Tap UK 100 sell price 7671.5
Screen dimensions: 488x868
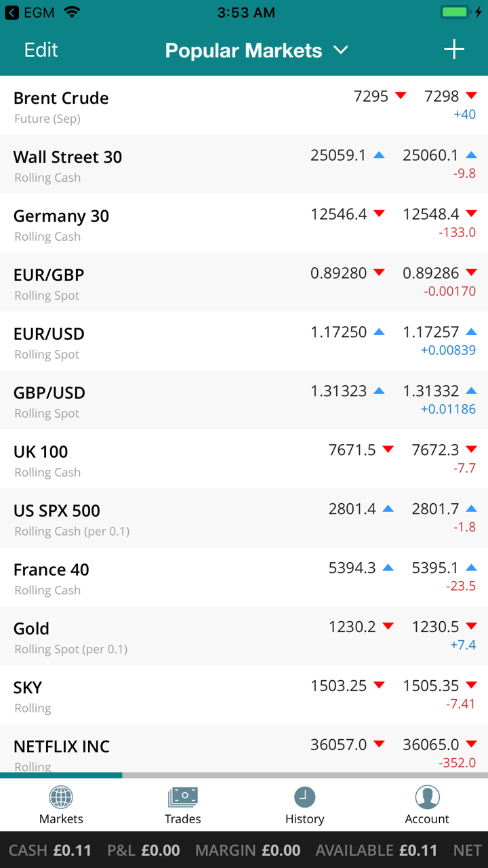(x=352, y=450)
